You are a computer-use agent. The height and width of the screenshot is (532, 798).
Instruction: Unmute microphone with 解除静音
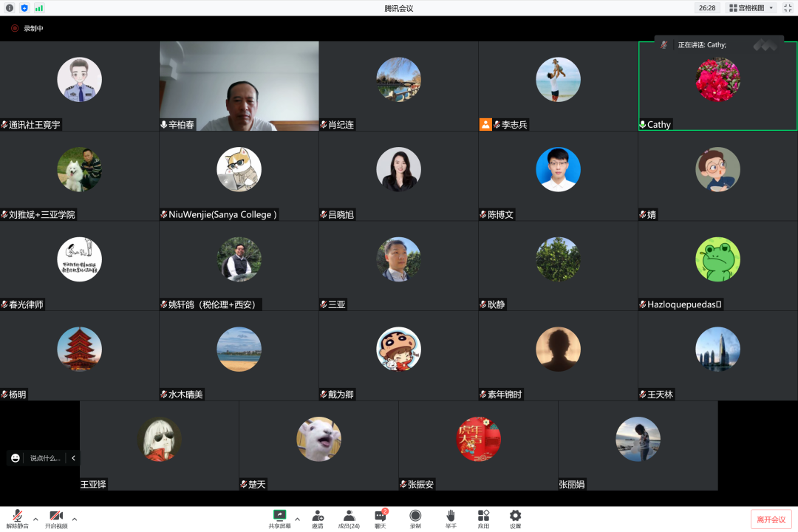[17, 518]
